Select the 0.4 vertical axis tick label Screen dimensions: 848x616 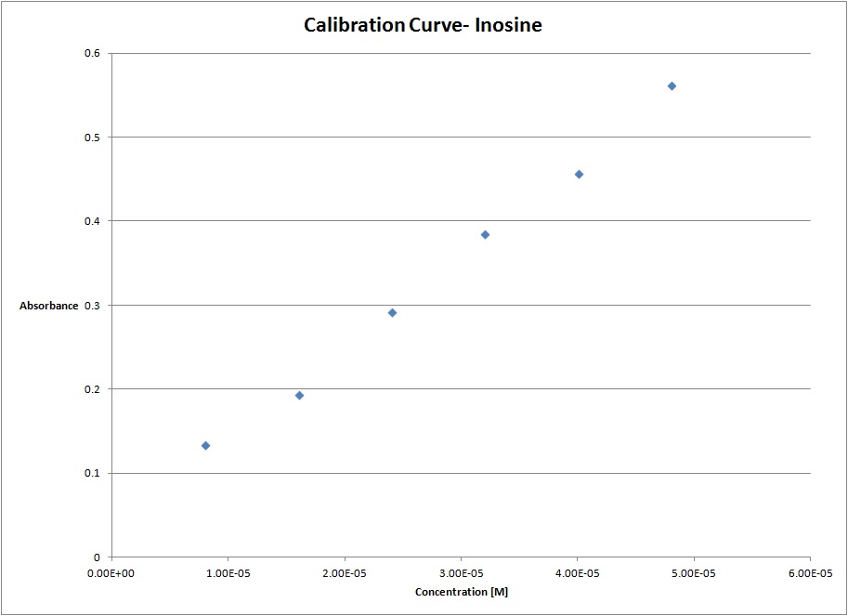tap(95, 221)
